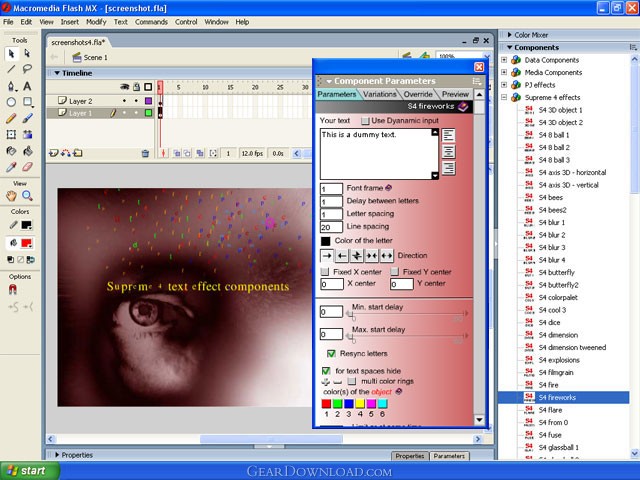640x480 pixels.
Task: Select the Hand tool
Action: point(11,196)
